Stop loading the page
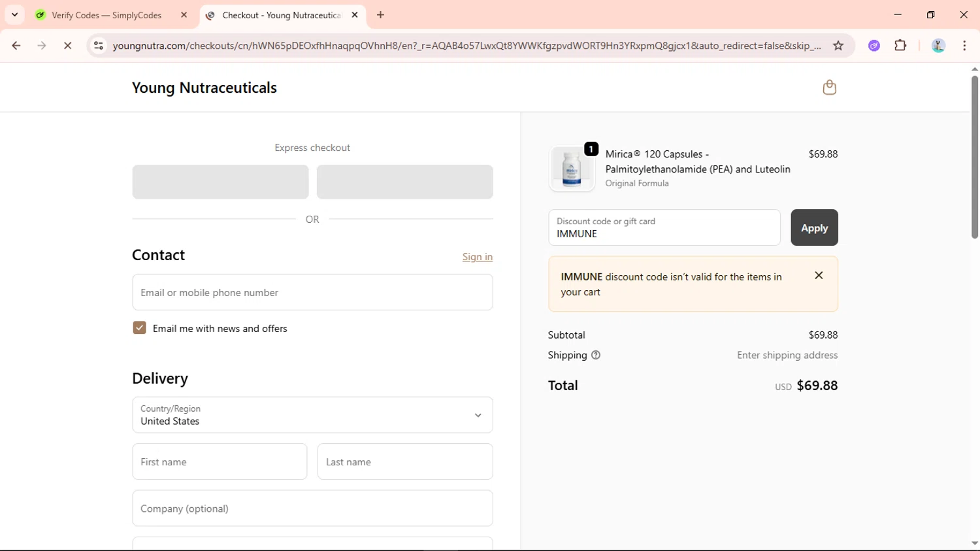The image size is (980, 551). tap(67, 46)
